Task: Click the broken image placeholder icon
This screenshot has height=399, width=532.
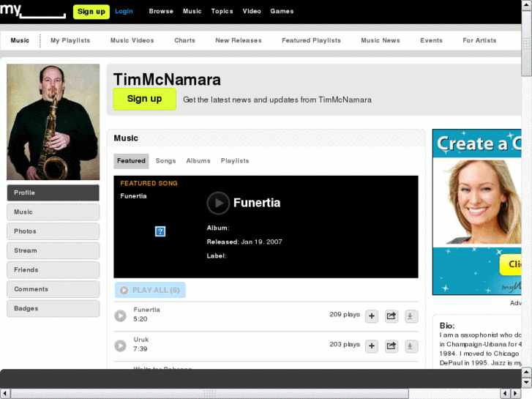Action: click(x=160, y=231)
